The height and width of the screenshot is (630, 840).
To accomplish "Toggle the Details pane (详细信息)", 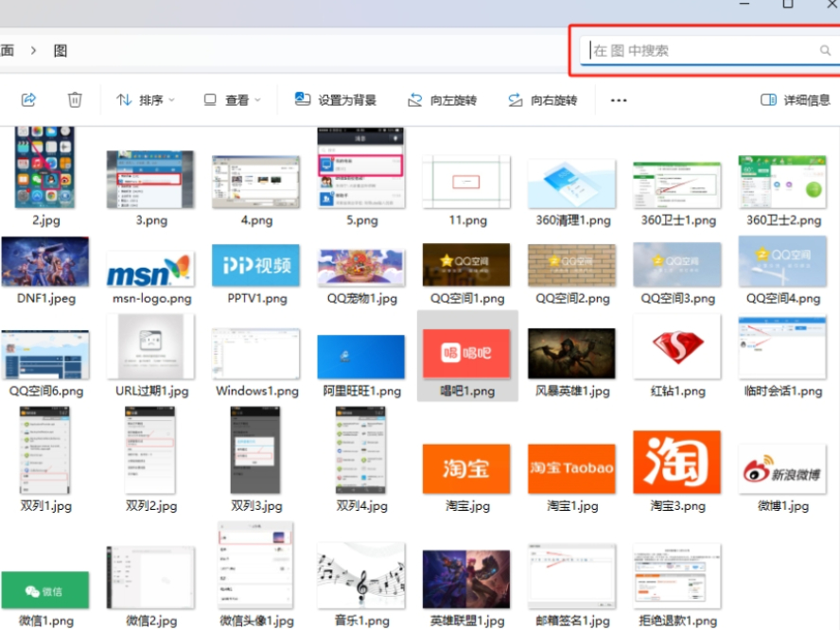I will click(x=796, y=100).
